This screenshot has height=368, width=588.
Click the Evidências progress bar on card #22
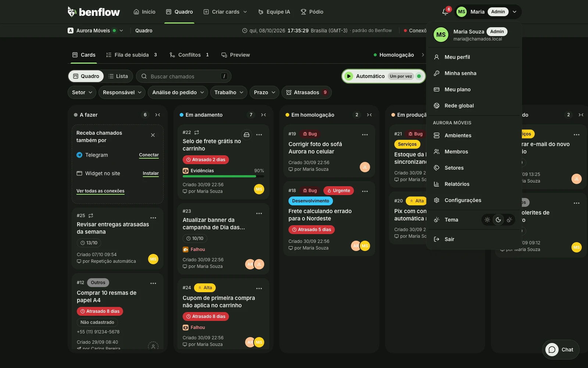(x=223, y=176)
